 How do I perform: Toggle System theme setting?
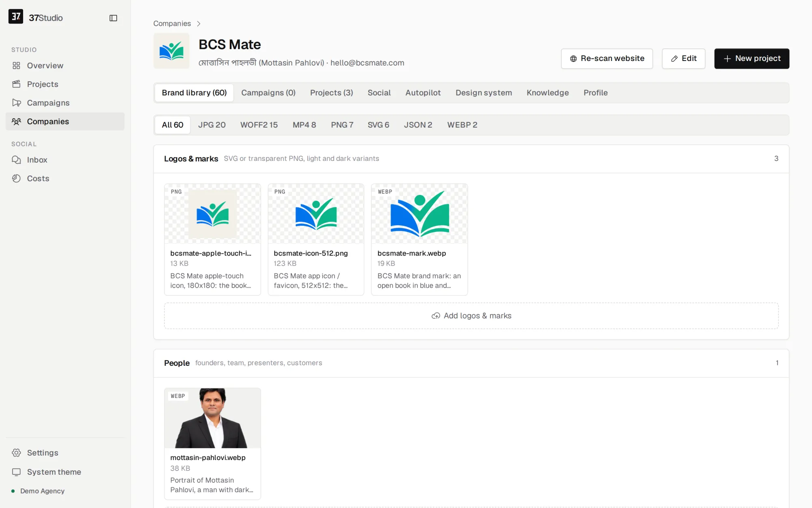point(65,472)
